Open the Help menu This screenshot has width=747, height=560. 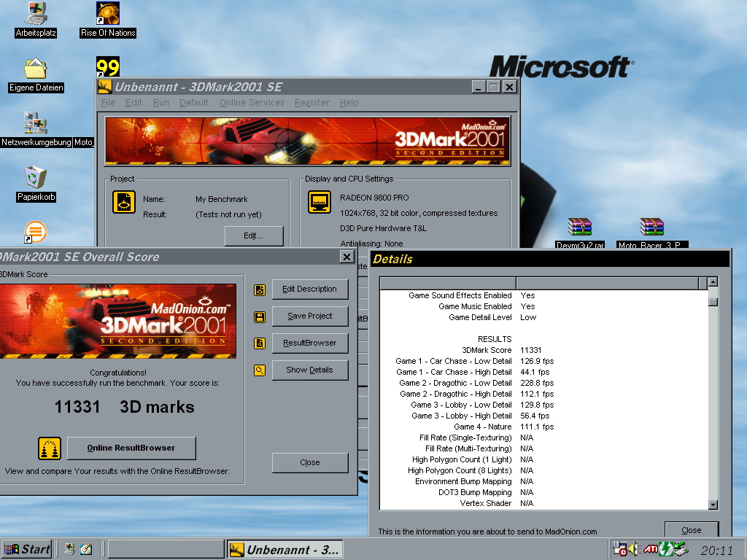tap(349, 103)
